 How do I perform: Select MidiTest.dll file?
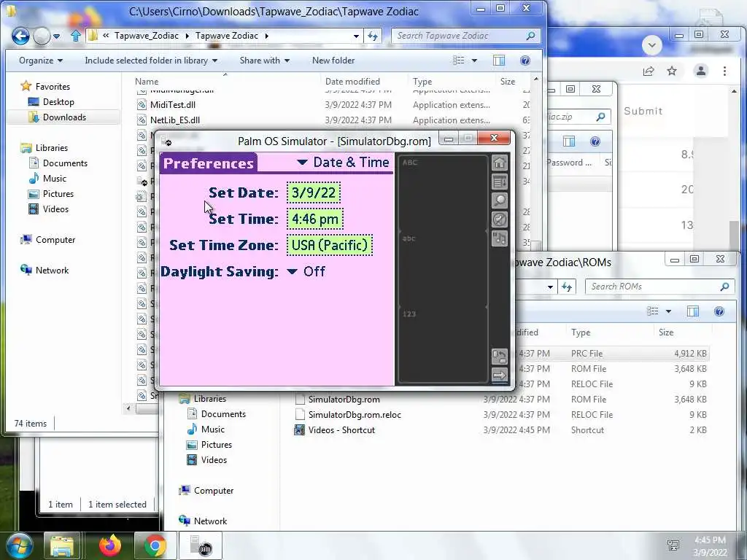point(172,105)
